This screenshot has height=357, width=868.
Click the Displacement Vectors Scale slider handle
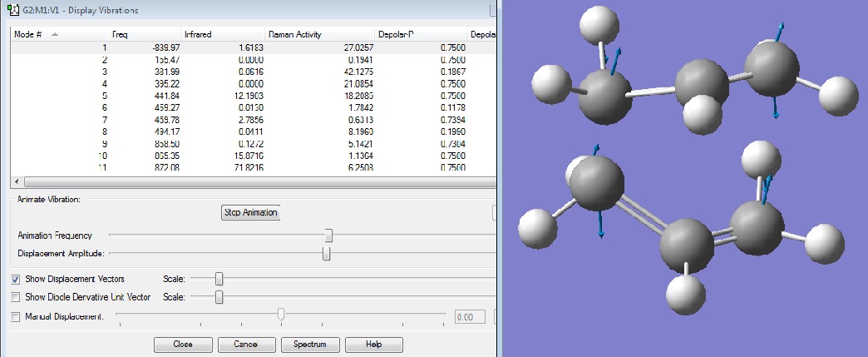(219, 279)
